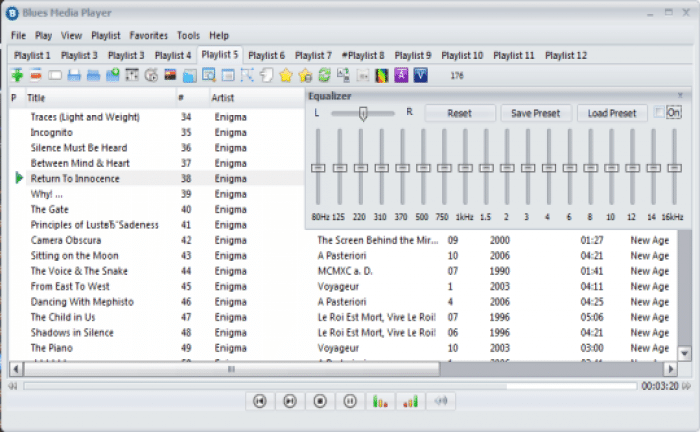Click the clock timer toolbar icon

pos(151,75)
